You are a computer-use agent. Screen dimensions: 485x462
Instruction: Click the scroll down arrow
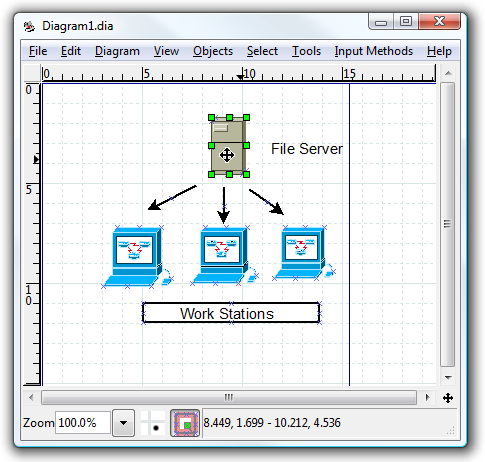click(448, 377)
